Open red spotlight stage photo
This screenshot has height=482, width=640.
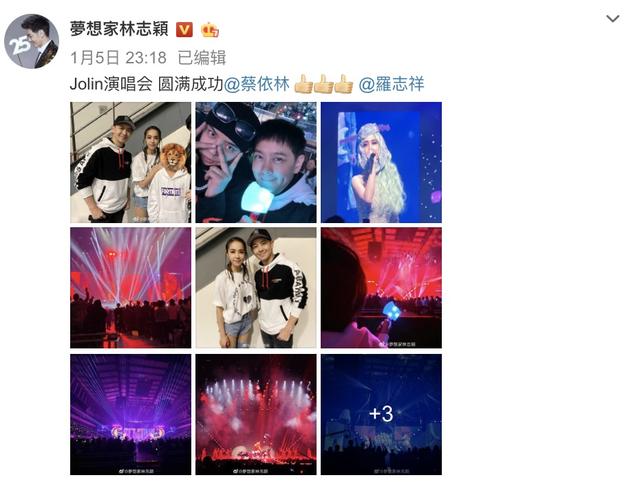[x=256, y=414]
